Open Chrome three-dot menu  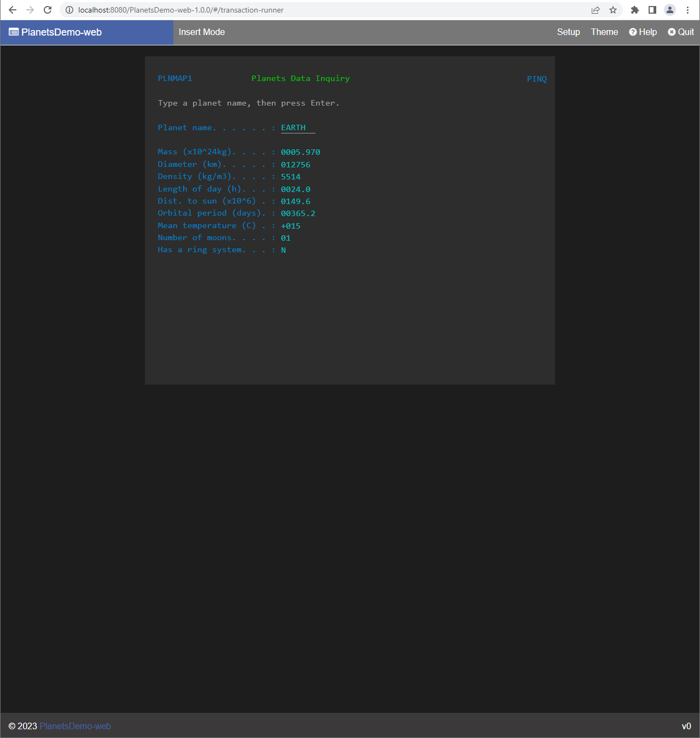pyautogui.click(x=687, y=10)
